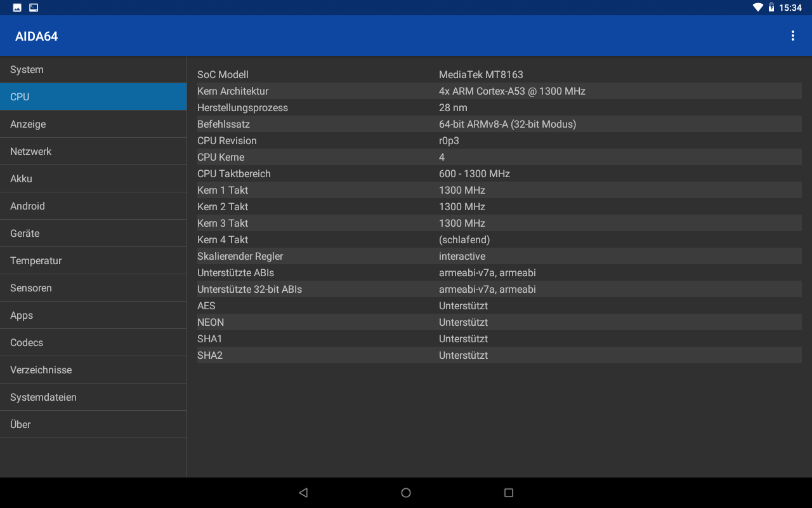812x508 pixels.
Task: Open the Netzwerk section
Action: (93, 152)
